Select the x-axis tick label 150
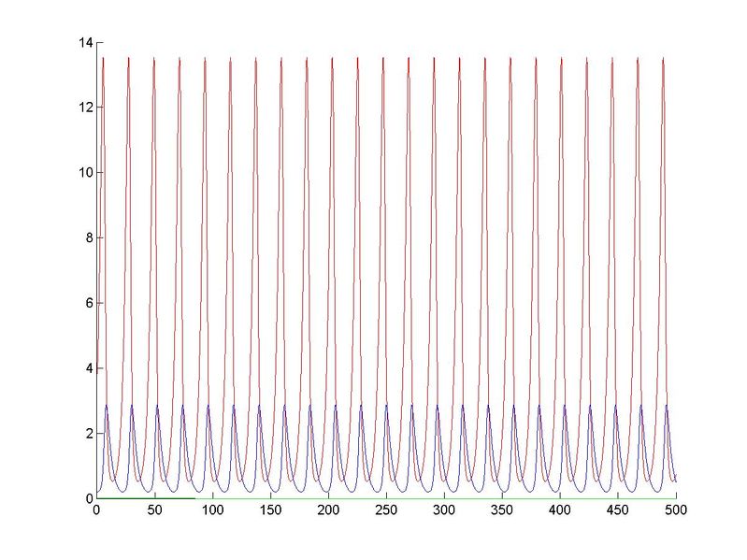The image size is (747, 560). pos(269,511)
